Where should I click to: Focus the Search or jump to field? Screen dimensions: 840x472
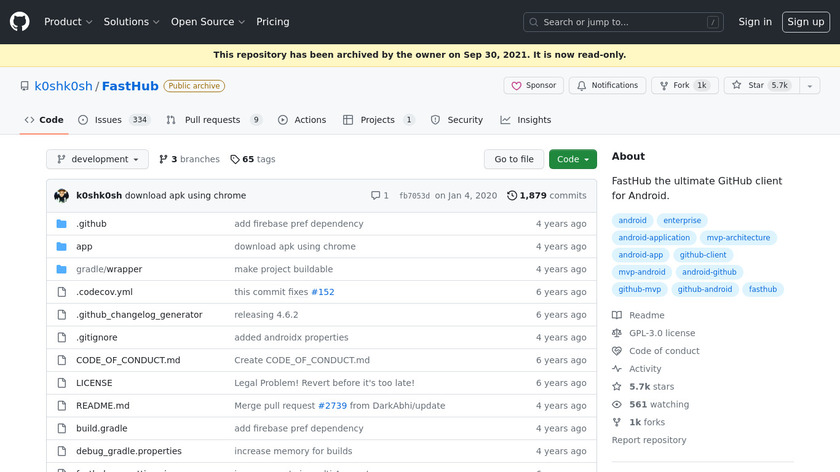click(623, 22)
